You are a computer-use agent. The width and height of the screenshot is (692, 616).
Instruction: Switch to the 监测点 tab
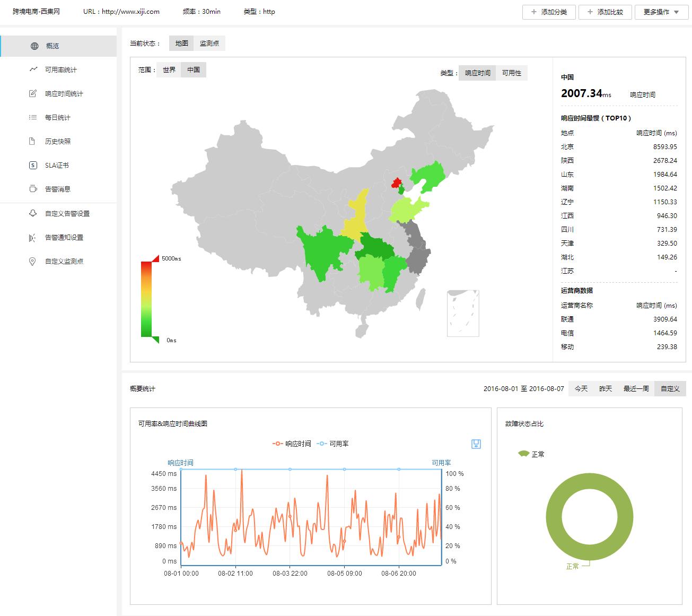(x=209, y=44)
